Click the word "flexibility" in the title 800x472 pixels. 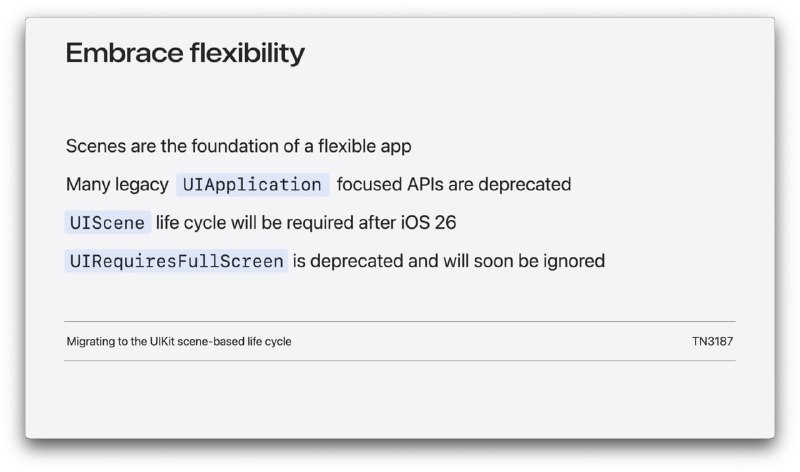[x=247, y=53]
